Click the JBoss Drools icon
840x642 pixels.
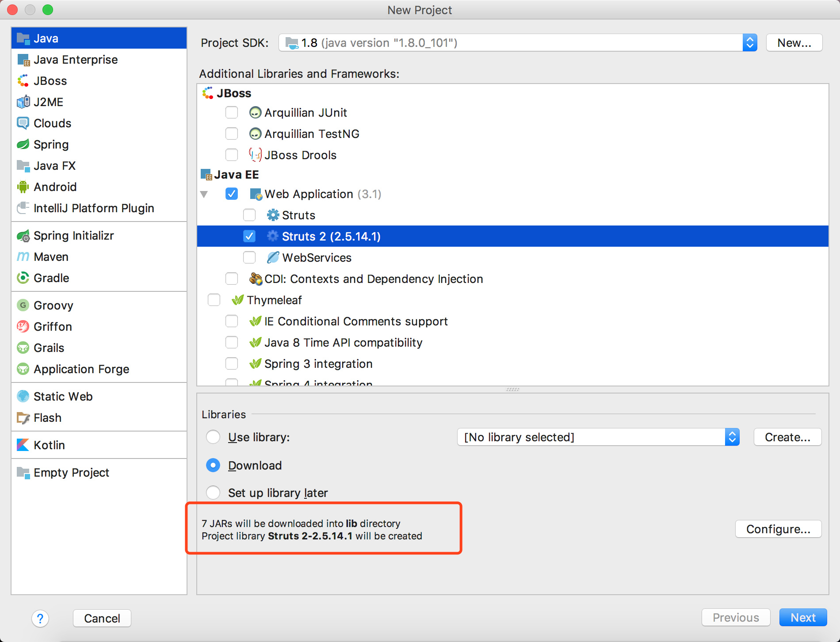(256, 155)
